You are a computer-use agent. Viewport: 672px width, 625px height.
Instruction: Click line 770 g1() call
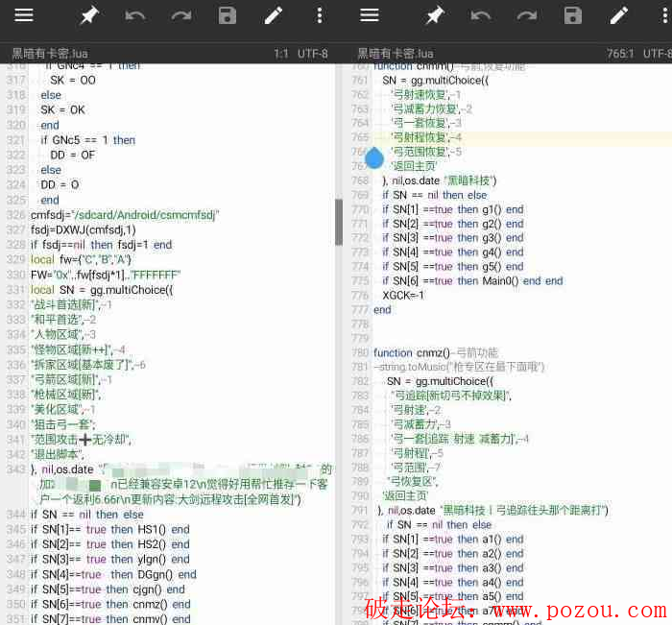tap(492, 209)
